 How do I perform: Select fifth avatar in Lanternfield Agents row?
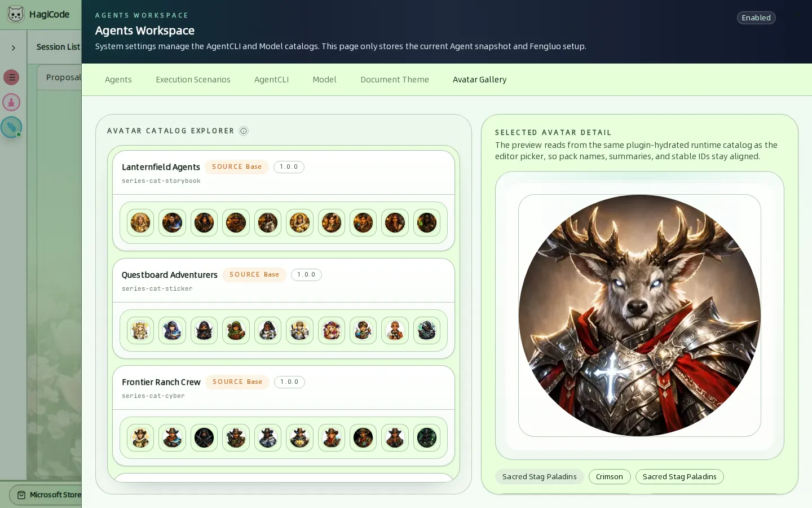pyautogui.click(x=268, y=223)
